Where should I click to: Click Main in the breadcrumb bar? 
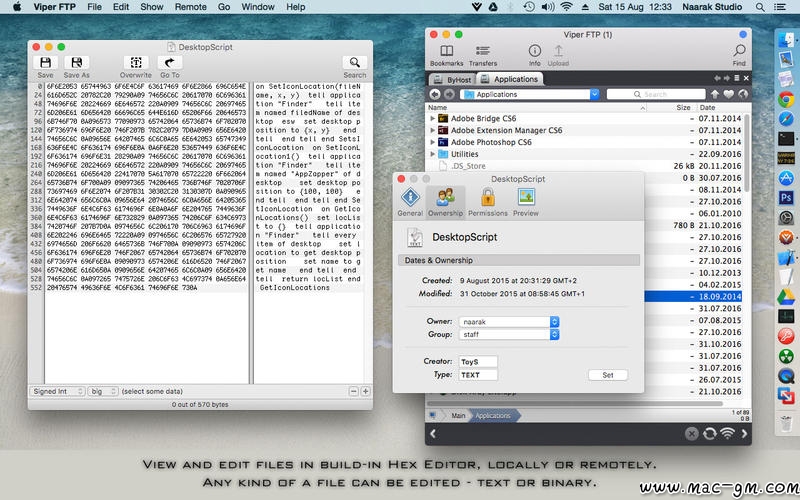[x=458, y=415]
